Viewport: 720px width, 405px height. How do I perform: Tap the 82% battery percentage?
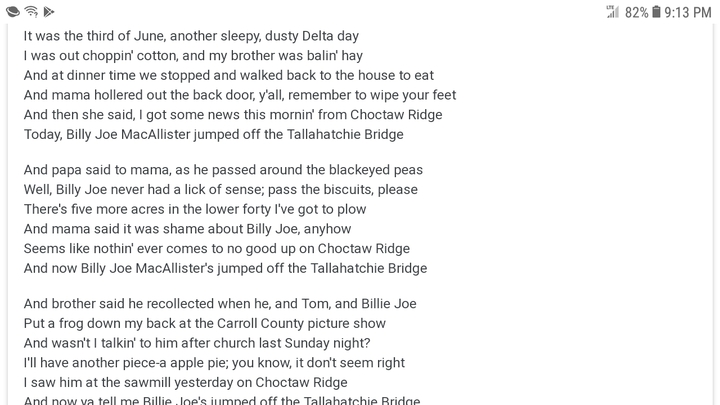[x=636, y=12]
